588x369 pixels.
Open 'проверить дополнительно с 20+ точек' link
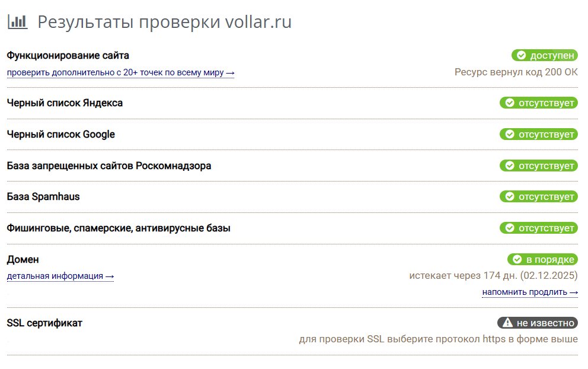[x=121, y=72]
